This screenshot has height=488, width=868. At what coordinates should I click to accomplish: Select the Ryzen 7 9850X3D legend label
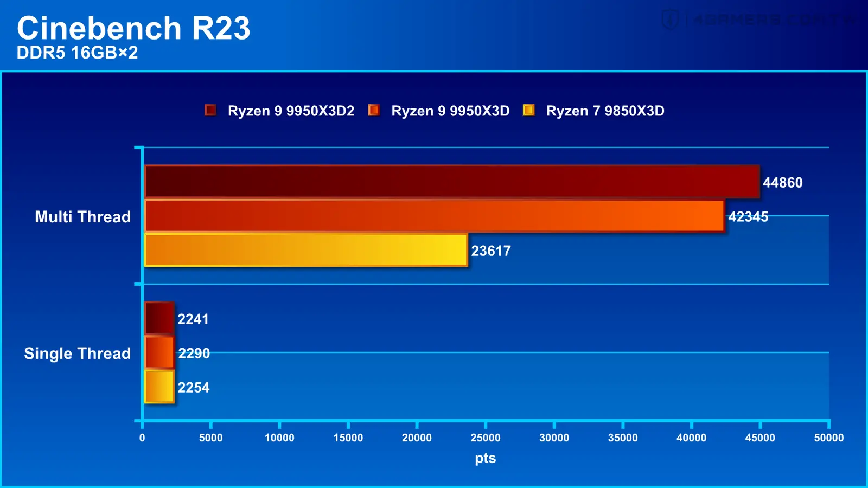pos(605,111)
